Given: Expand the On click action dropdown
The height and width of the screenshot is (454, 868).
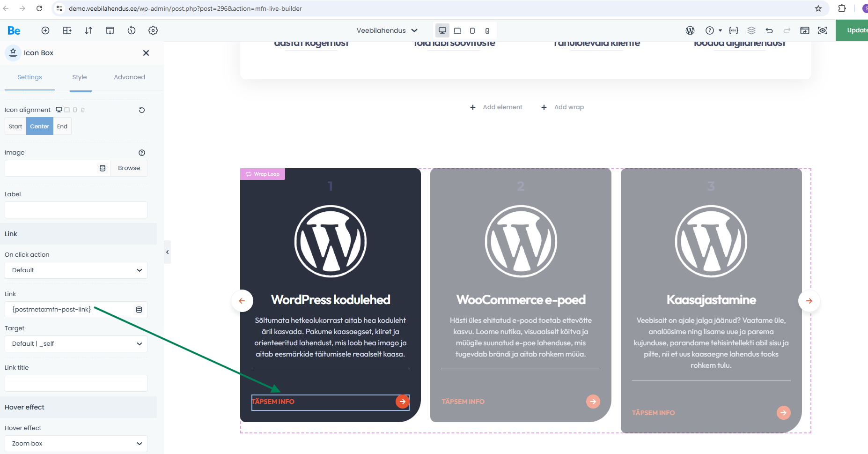Looking at the screenshot, I should click(76, 270).
